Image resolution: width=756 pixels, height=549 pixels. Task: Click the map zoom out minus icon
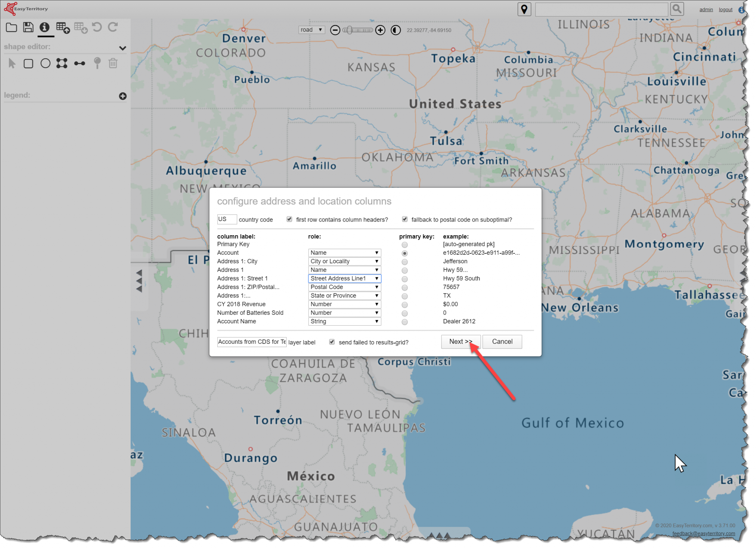[x=335, y=30]
